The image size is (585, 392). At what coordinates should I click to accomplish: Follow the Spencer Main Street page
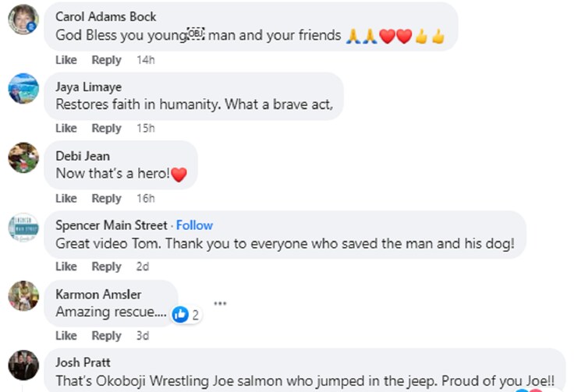pos(194,225)
